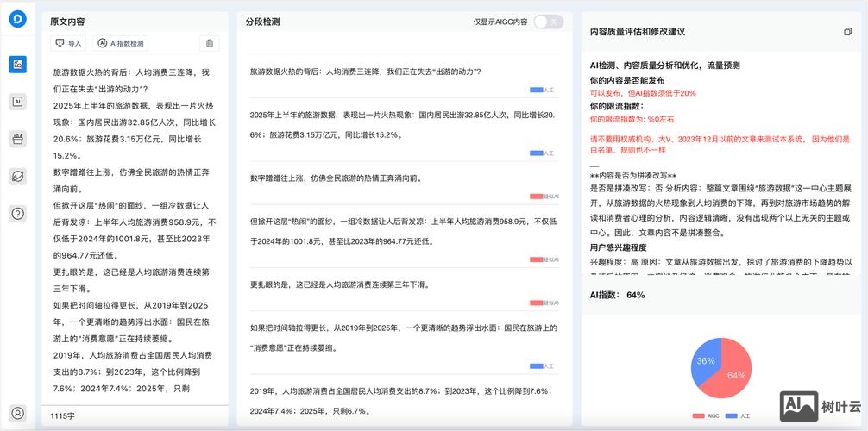Click the red whitelist warning about 权威机构
The height and width of the screenshot is (431, 868).
coord(720,144)
